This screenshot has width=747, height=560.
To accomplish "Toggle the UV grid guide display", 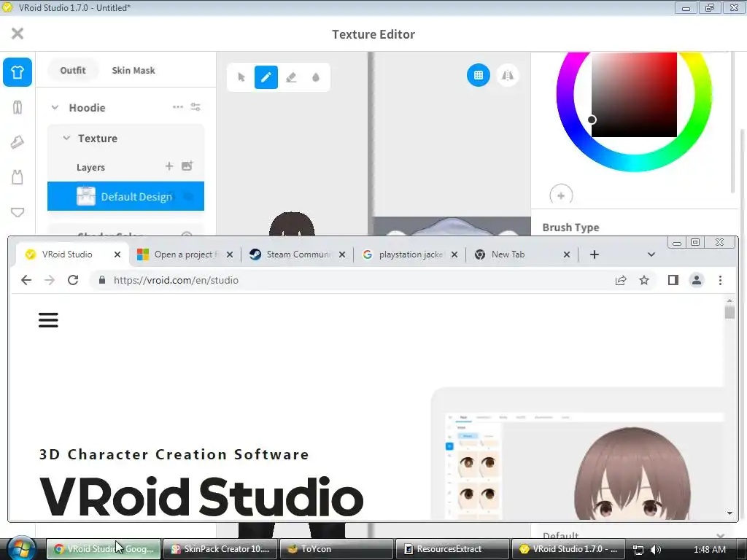I will pos(479,75).
